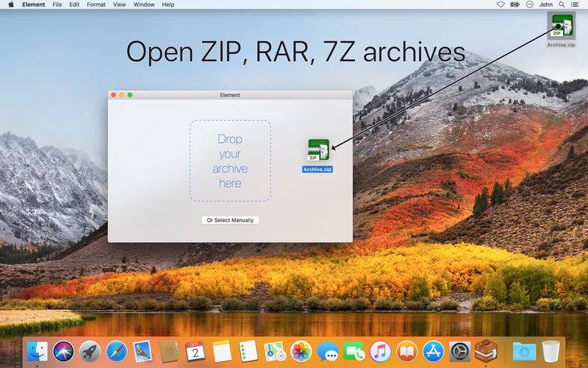Open Calendar showing Oct 2
This screenshot has height=368, width=588.
tap(196, 352)
